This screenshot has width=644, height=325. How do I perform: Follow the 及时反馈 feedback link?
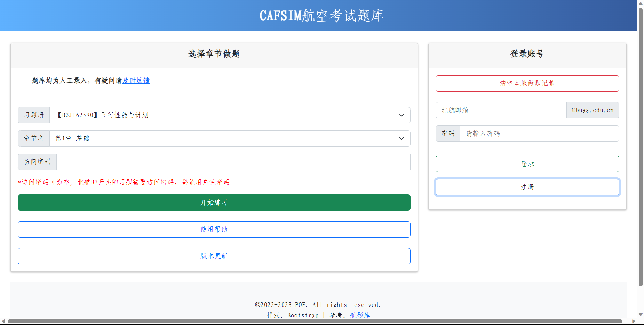(x=136, y=80)
